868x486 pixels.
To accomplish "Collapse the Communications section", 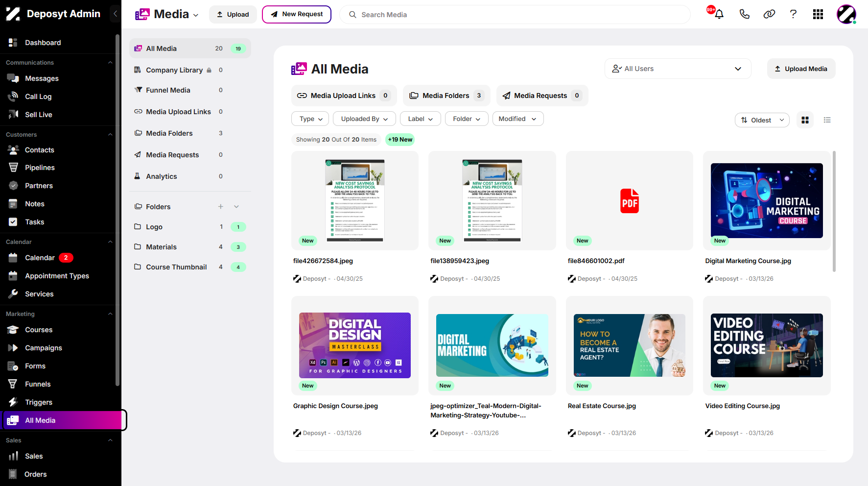I will tap(110, 63).
